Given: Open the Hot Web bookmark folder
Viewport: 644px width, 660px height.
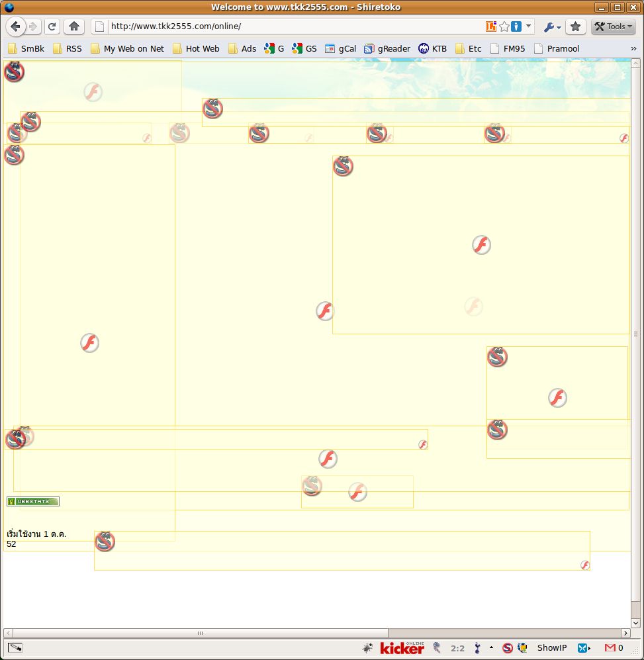Looking at the screenshot, I should point(196,48).
